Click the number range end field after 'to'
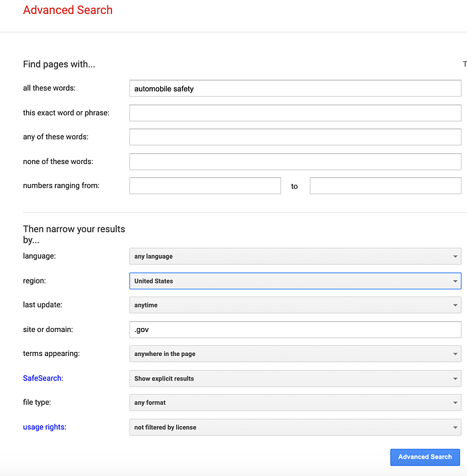467x476 pixels. point(385,186)
